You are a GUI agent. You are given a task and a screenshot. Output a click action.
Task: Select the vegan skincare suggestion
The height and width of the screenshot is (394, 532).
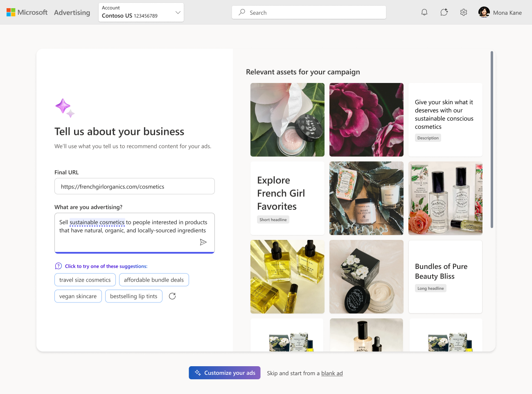point(78,296)
